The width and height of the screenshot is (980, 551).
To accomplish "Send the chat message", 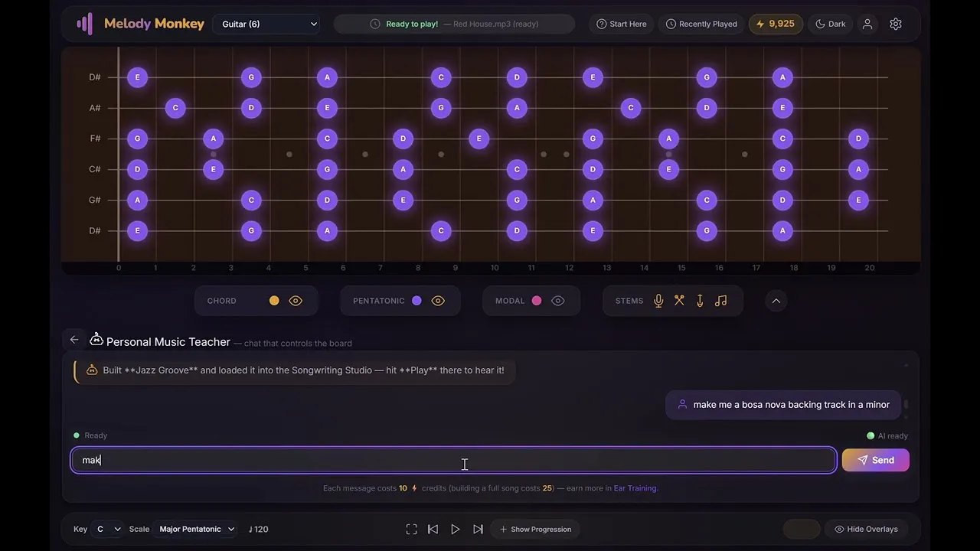I will point(875,460).
